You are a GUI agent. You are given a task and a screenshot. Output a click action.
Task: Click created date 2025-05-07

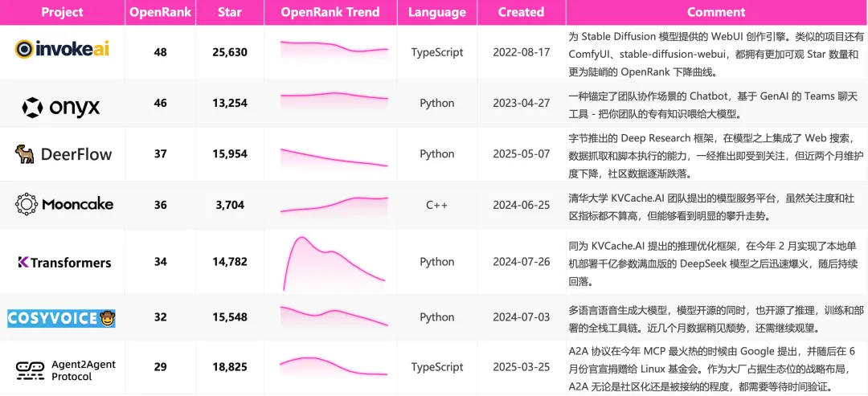tap(522, 154)
